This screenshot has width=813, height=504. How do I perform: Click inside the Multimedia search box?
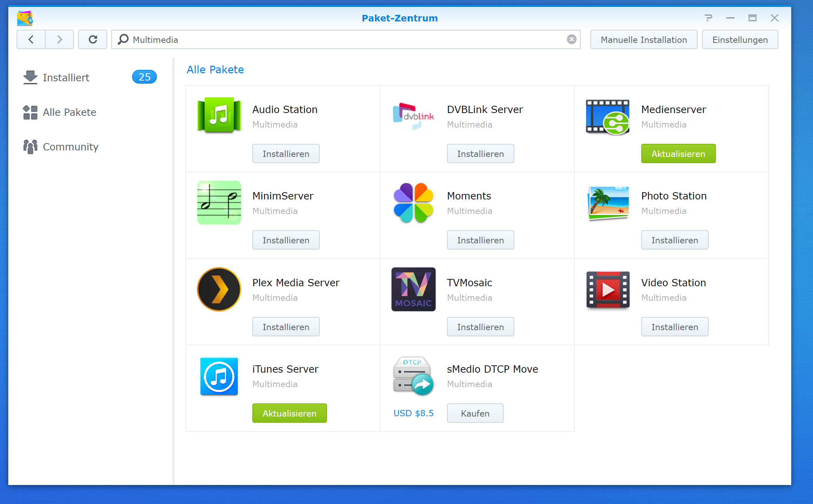(346, 39)
